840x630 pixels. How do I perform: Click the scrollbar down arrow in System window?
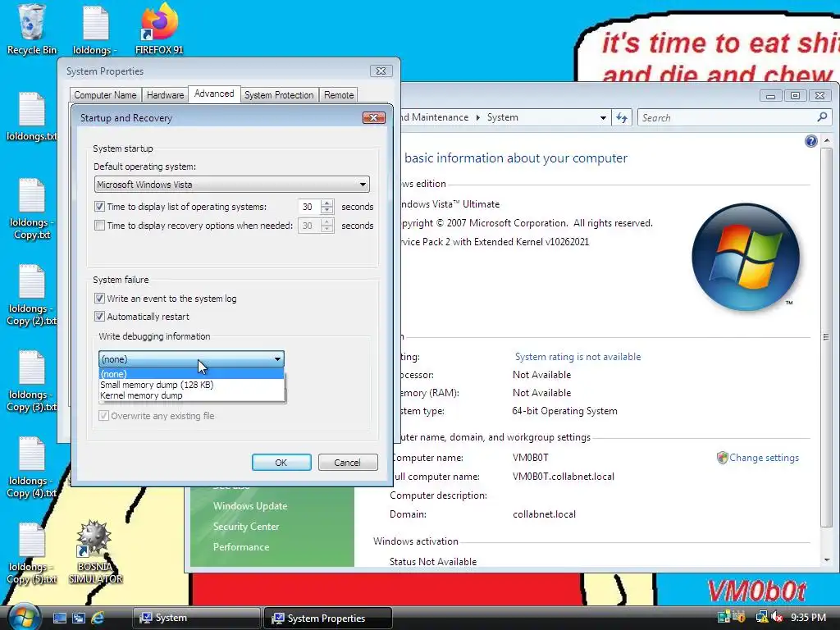click(827, 560)
